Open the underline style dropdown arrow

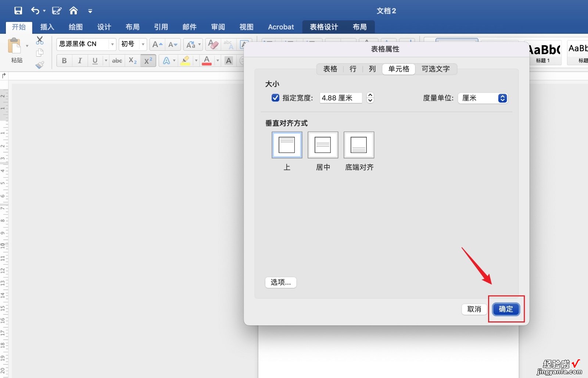pos(106,61)
